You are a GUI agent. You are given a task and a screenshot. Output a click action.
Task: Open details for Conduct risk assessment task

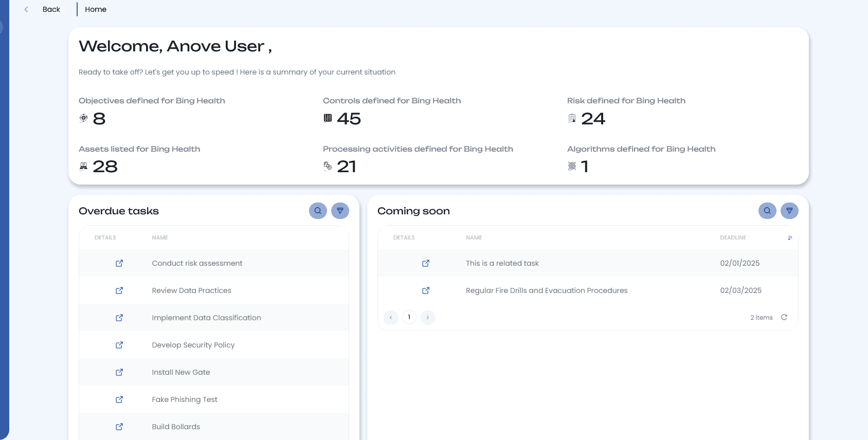(x=119, y=263)
